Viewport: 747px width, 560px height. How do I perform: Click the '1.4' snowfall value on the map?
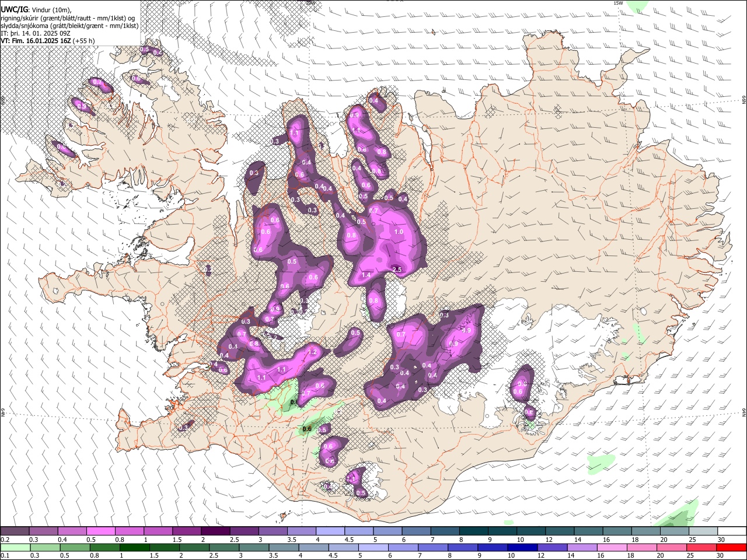click(366, 275)
